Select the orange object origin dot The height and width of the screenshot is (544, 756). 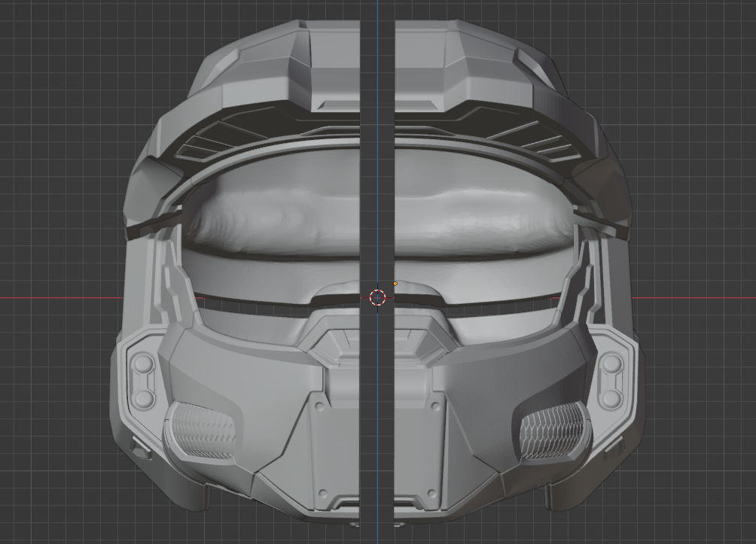pos(395,284)
